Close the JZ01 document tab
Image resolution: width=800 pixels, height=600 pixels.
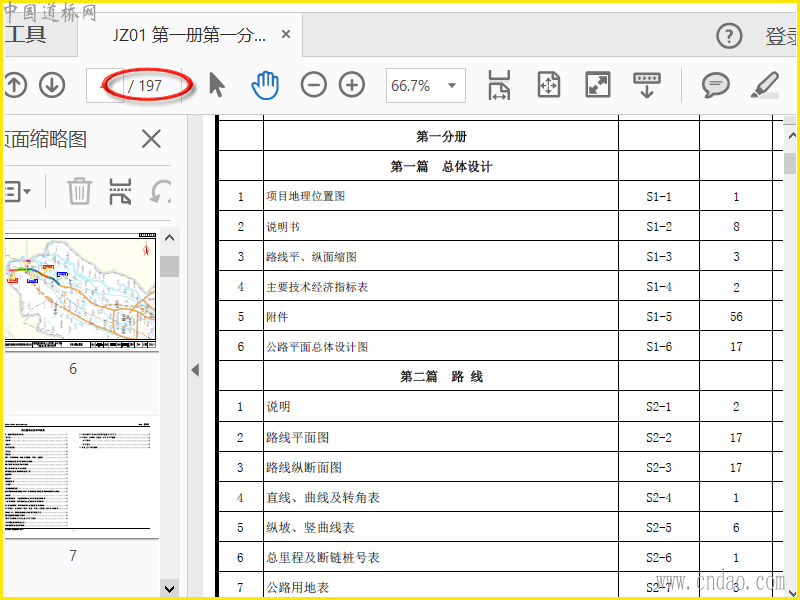tap(286, 34)
